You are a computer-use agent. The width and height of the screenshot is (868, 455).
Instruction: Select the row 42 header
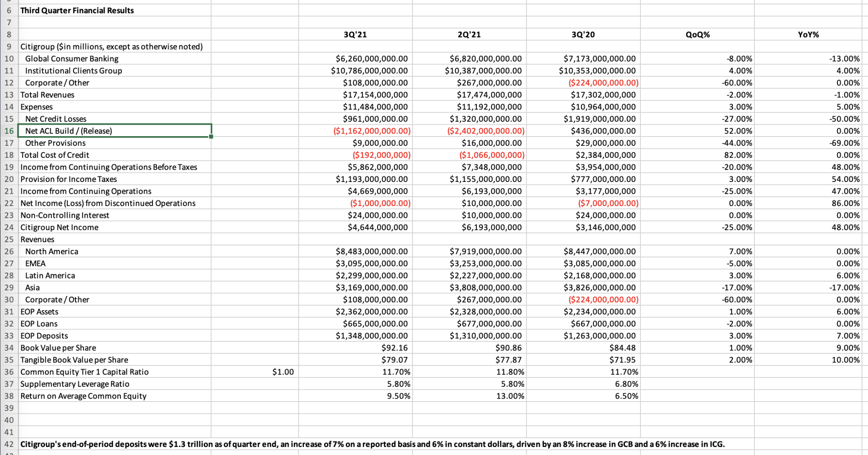point(9,444)
